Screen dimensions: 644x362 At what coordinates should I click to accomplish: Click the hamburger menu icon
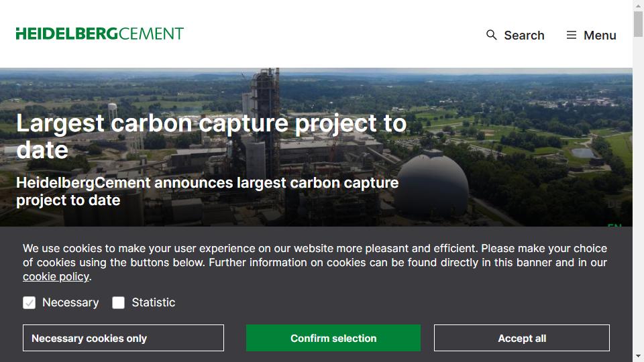pos(572,35)
